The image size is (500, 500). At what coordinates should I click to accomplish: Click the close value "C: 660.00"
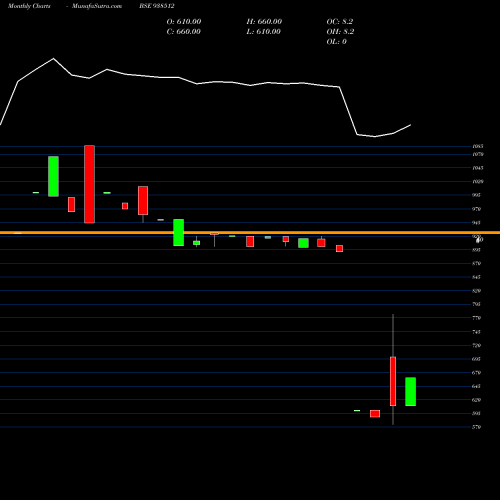[183, 32]
